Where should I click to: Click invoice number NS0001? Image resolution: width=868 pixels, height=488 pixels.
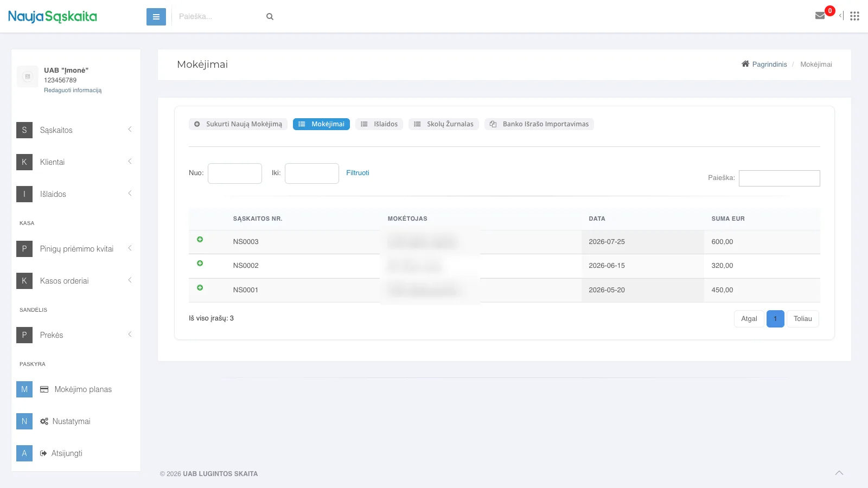(246, 290)
